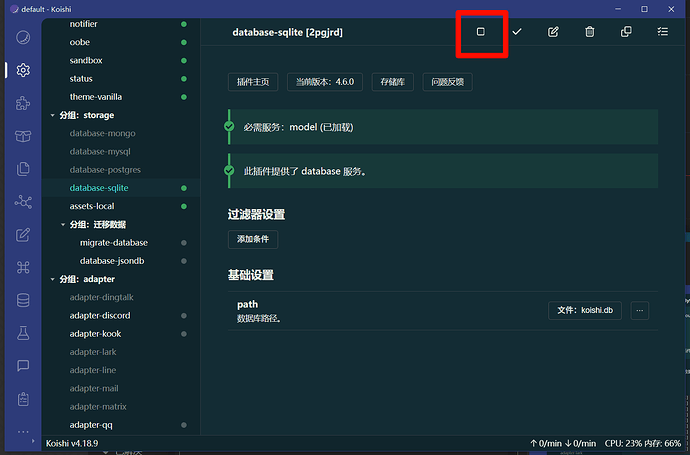Image resolution: width=690 pixels, height=455 pixels.
Task: Save config with the checkmark icon
Action: point(517,32)
